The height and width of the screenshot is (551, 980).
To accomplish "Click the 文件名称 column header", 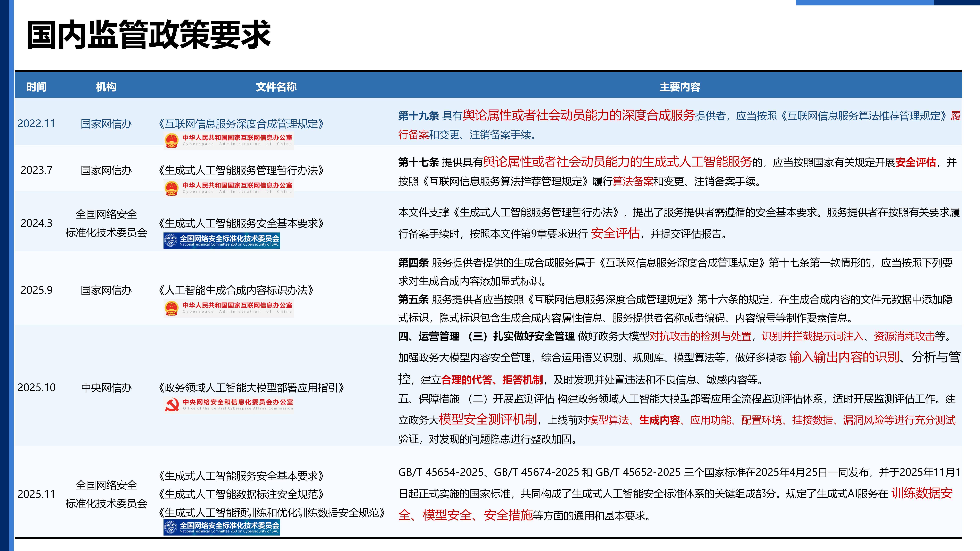I will [x=276, y=87].
